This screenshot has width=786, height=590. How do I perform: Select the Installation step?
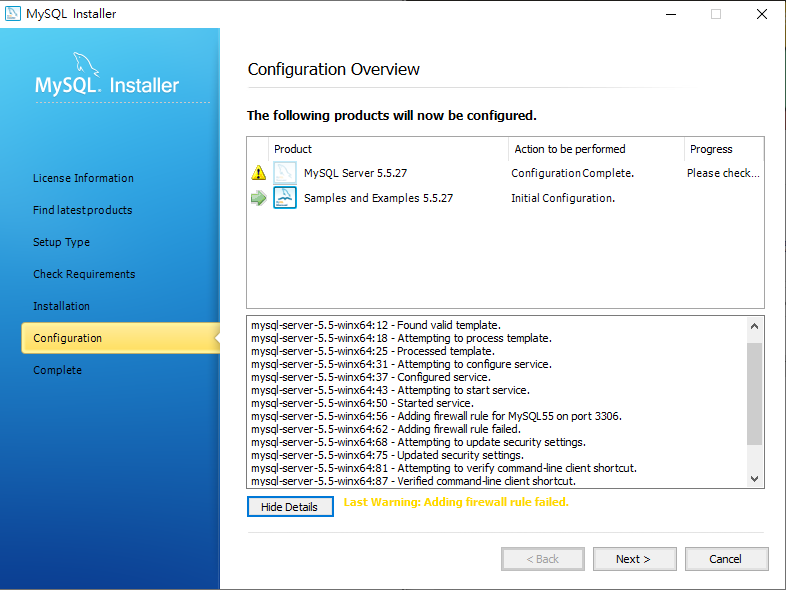click(61, 306)
